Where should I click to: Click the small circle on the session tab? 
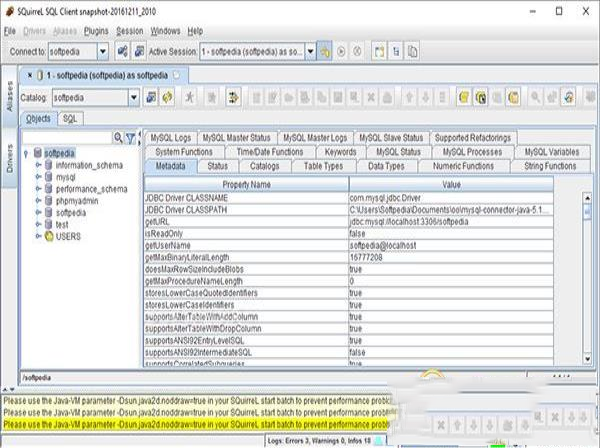pos(176,75)
